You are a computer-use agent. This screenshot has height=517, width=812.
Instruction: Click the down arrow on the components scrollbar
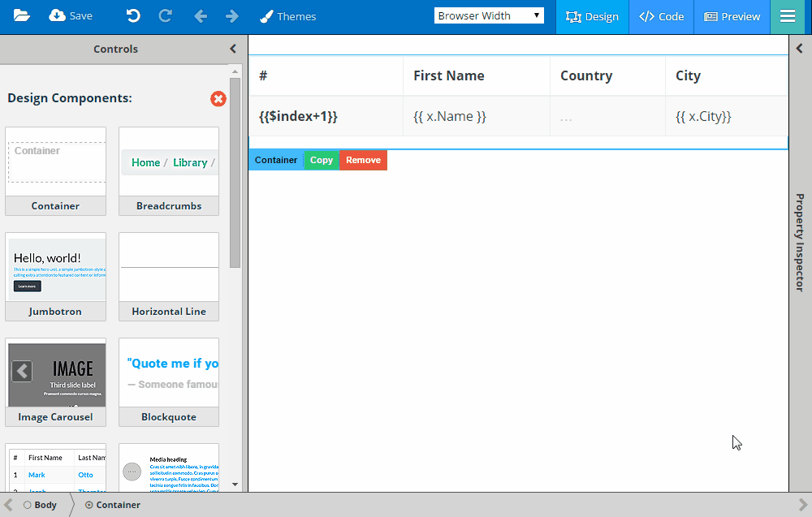click(235, 485)
